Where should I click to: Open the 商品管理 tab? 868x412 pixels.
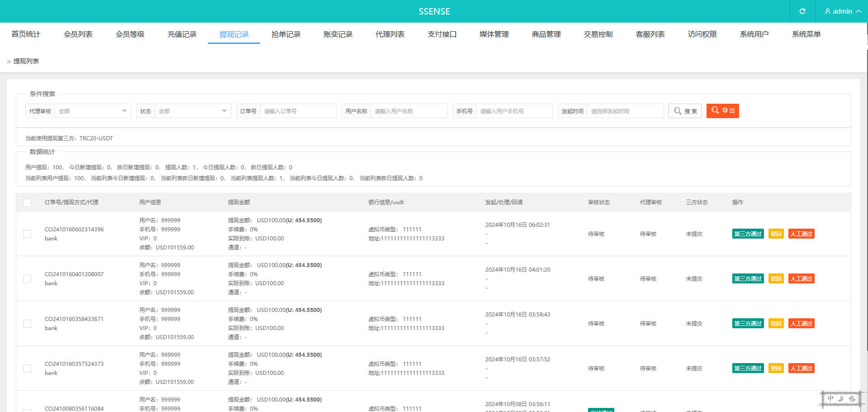click(546, 34)
